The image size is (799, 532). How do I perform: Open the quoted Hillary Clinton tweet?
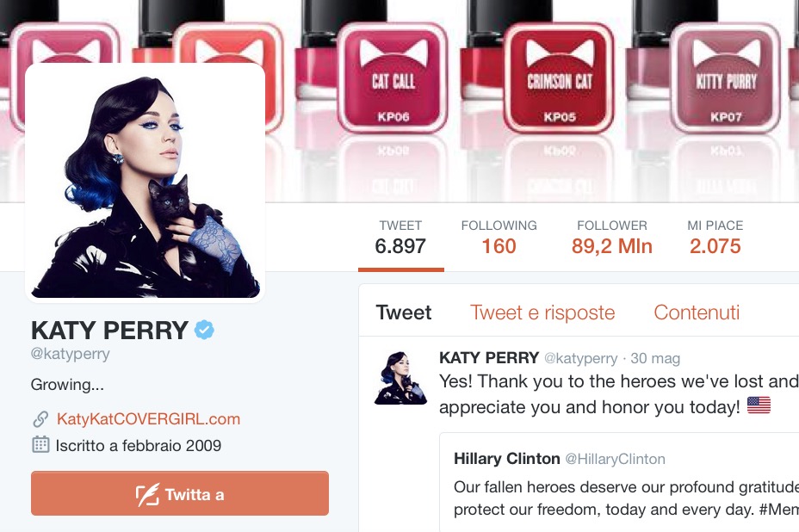click(x=619, y=482)
